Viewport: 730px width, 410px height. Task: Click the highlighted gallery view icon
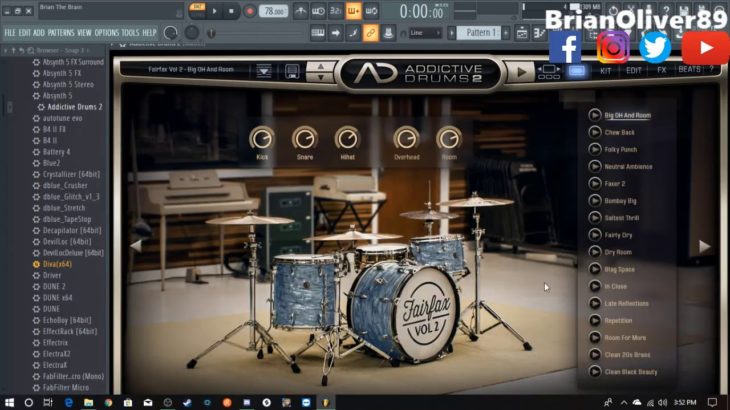576,71
